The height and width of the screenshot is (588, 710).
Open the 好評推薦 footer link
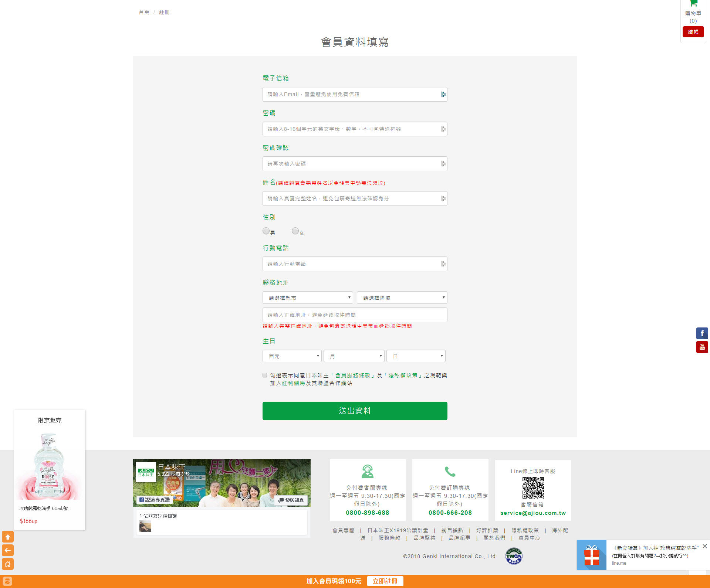tap(487, 530)
